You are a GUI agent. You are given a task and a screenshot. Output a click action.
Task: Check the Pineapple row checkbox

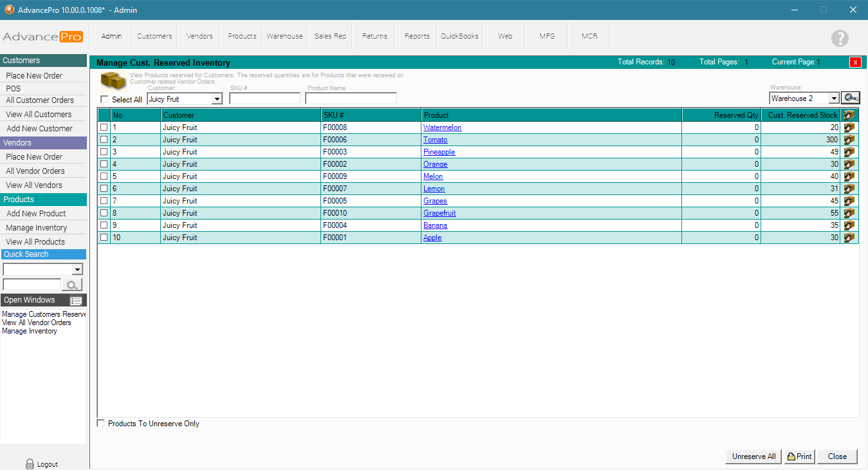point(104,152)
